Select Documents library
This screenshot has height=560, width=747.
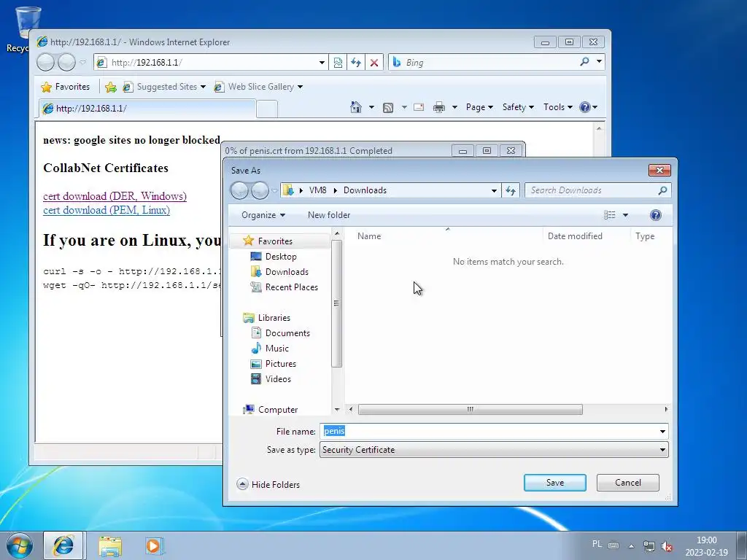click(x=287, y=333)
